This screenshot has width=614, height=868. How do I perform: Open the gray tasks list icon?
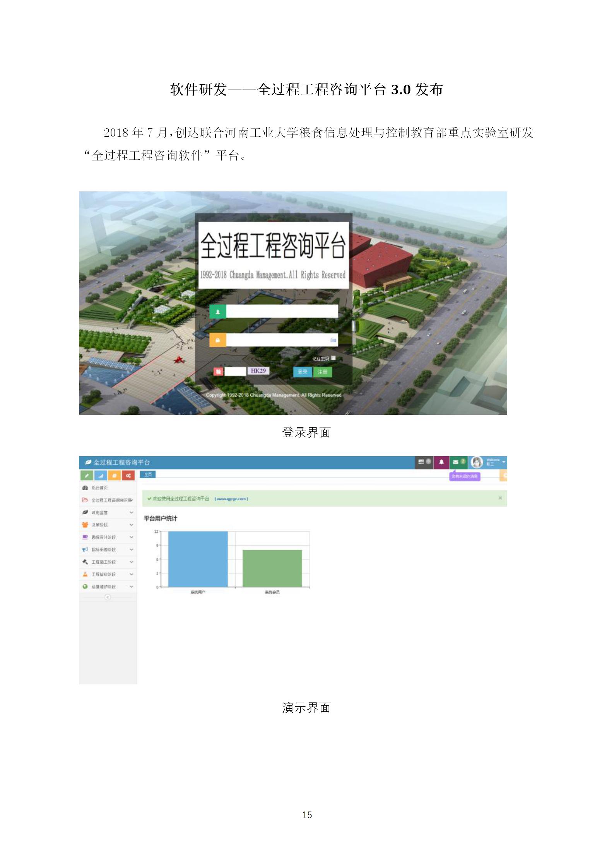click(424, 462)
